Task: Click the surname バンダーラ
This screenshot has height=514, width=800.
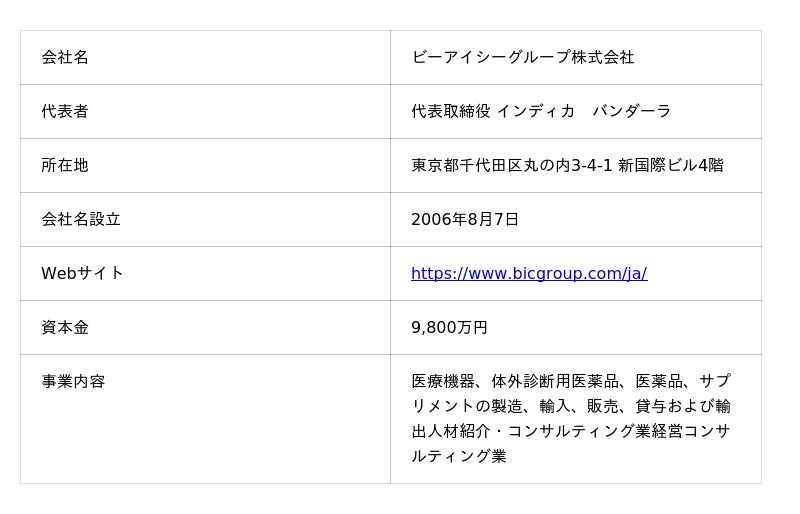Action: click(631, 112)
